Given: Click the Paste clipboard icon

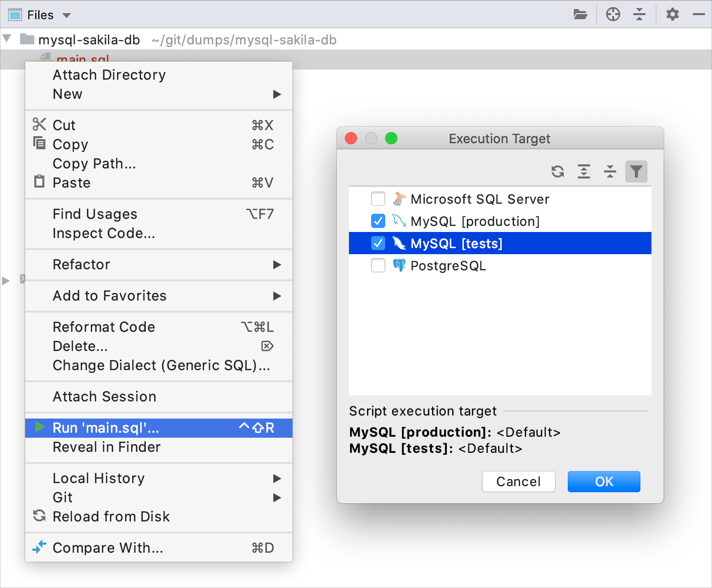Looking at the screenshot, I should (x=39, y=181).
